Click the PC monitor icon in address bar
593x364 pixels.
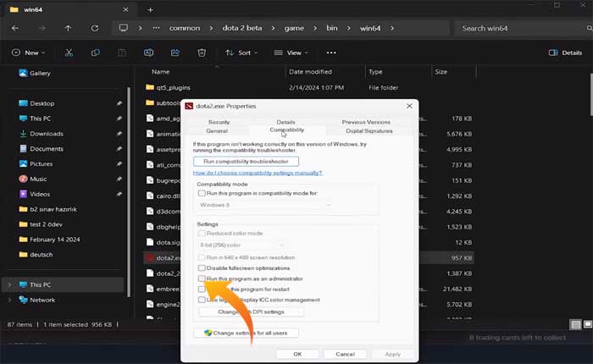point(124,28)
